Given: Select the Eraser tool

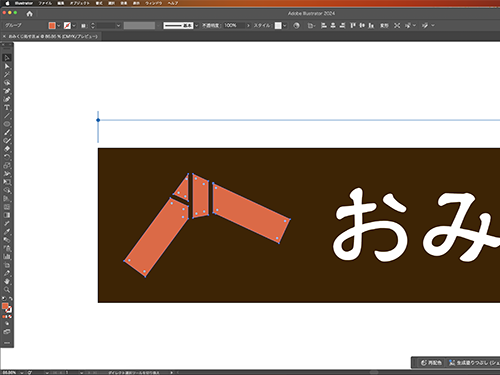Looking at the screenshot, I should pyautogui.click(x=7, y=149).
